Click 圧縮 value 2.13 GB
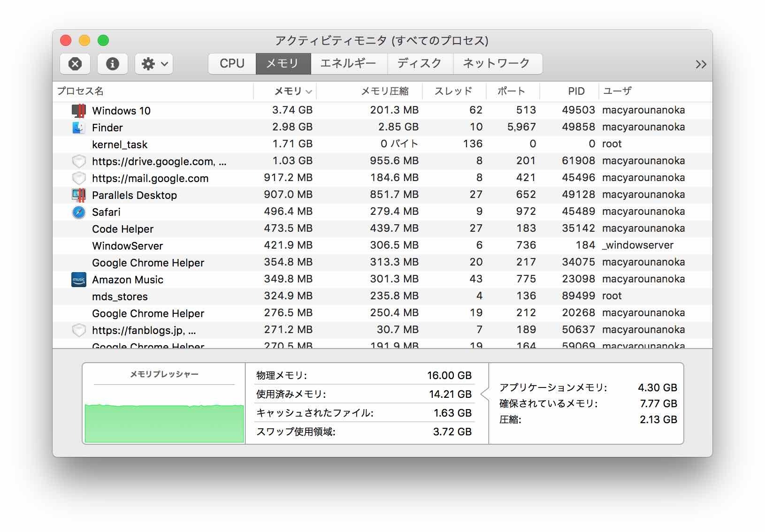 pos(658,420)
